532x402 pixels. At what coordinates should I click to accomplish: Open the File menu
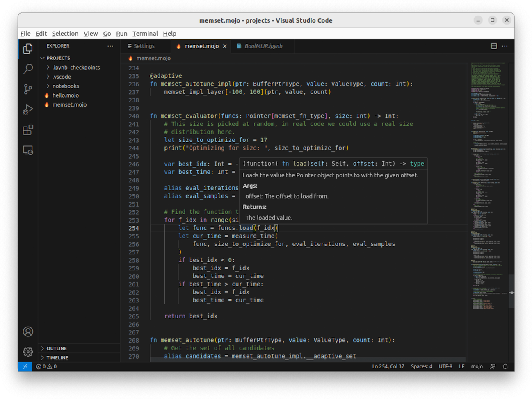pyautogui.click(x=25, y=34)
